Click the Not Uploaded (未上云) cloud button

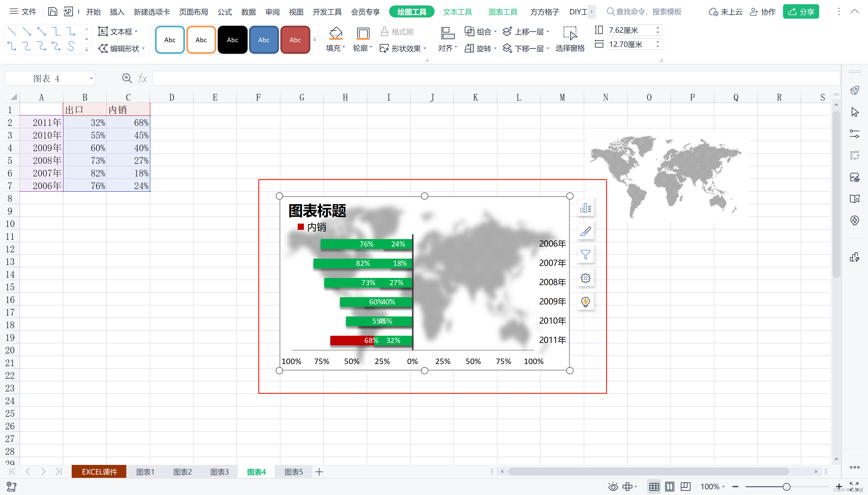tap(725, 12)
